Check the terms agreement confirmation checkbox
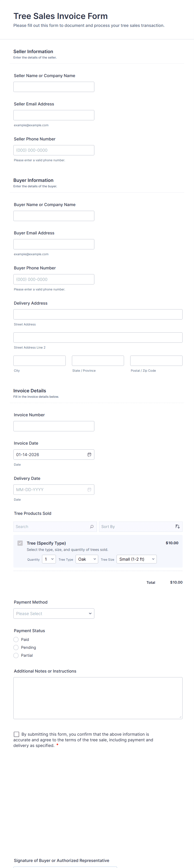194x868 pixels. point(16,734)
